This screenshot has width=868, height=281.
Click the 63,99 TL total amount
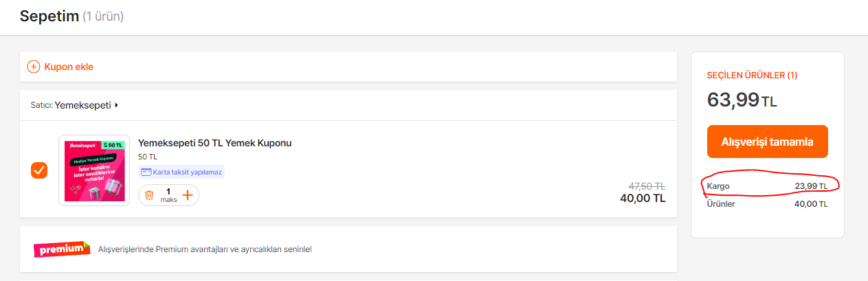tap(742, 101)
